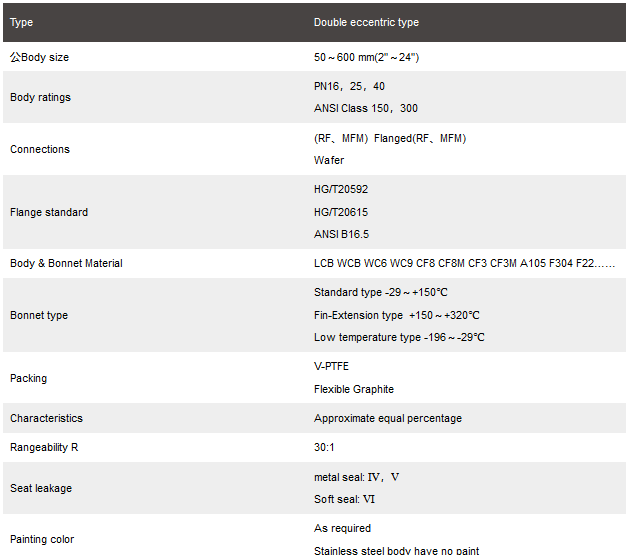626x555 pixels.
Task: Click the "V-PTFE" packing text
Action: click(x=331, y=366)
